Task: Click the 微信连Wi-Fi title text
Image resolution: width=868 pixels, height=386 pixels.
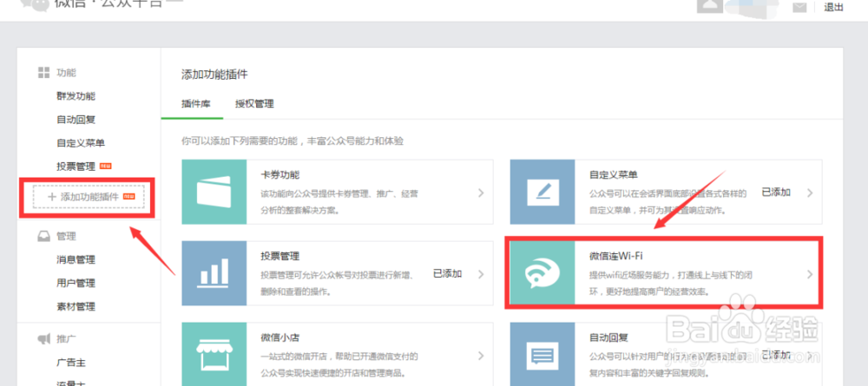Action: click(x=615, y=256)
